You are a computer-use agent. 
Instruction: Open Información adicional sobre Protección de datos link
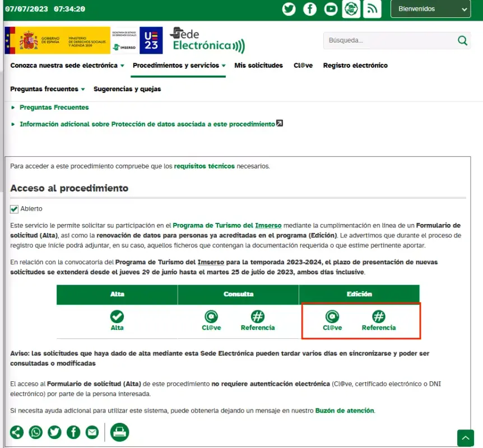(147, 124)
